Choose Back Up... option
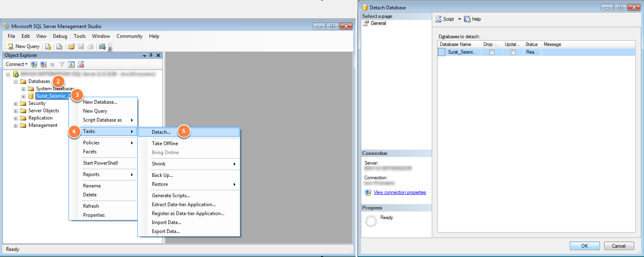Screen dimensions: 644x257 pyautogui.click(x=189, y=175)
